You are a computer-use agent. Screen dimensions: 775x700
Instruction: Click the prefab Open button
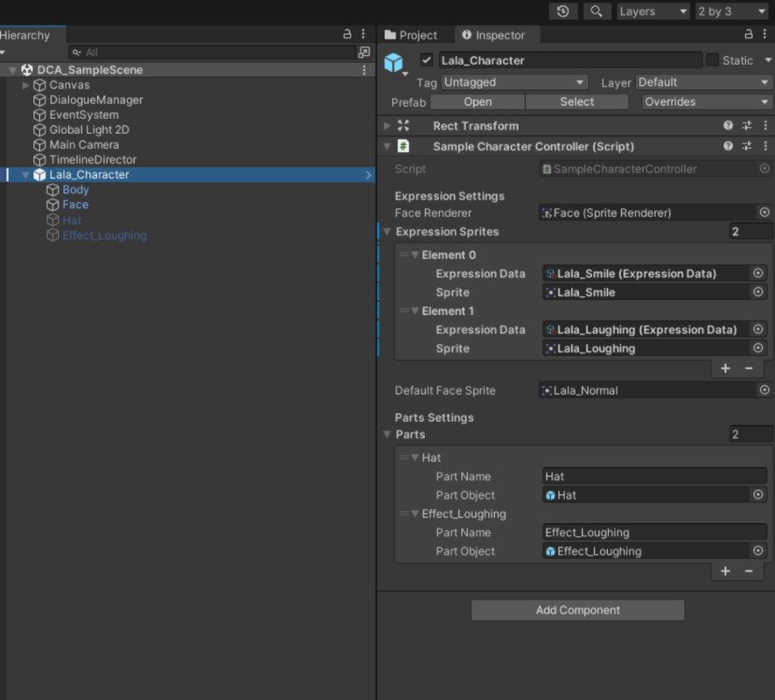pyautogui.click(x=478, y=101)
